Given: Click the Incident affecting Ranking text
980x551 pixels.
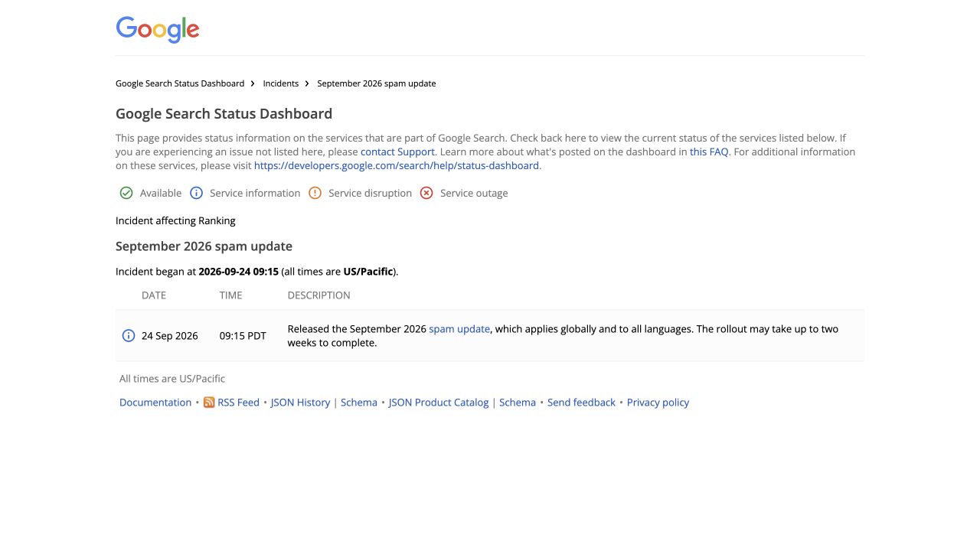Looking at the screenshot, I should click(175, 220).
